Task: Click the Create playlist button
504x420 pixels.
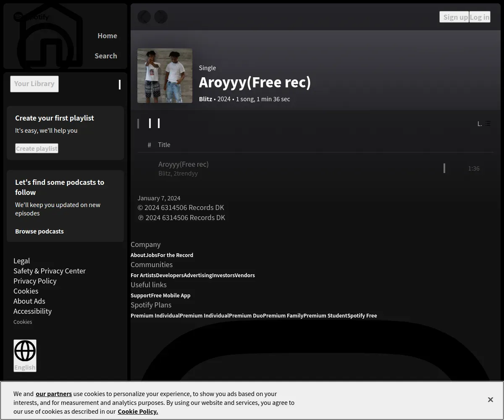Action: pyautogui.click(x=37, y=148)
